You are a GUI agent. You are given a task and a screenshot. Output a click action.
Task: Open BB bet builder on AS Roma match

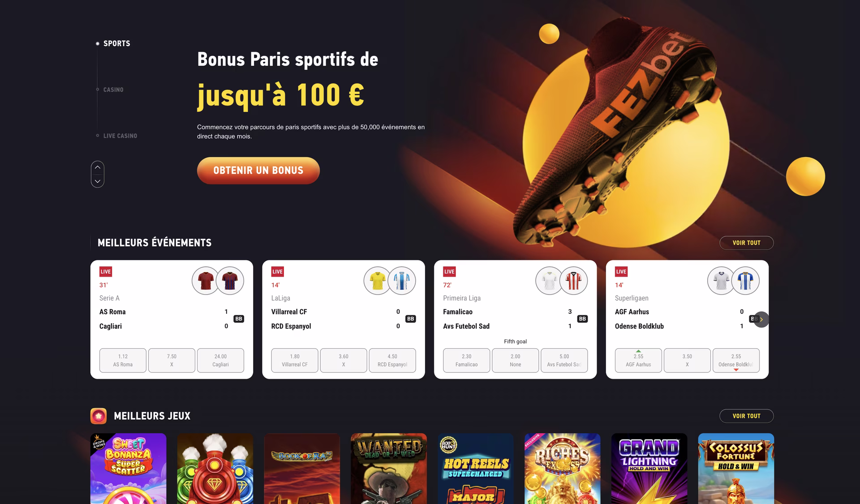point(239,319)
